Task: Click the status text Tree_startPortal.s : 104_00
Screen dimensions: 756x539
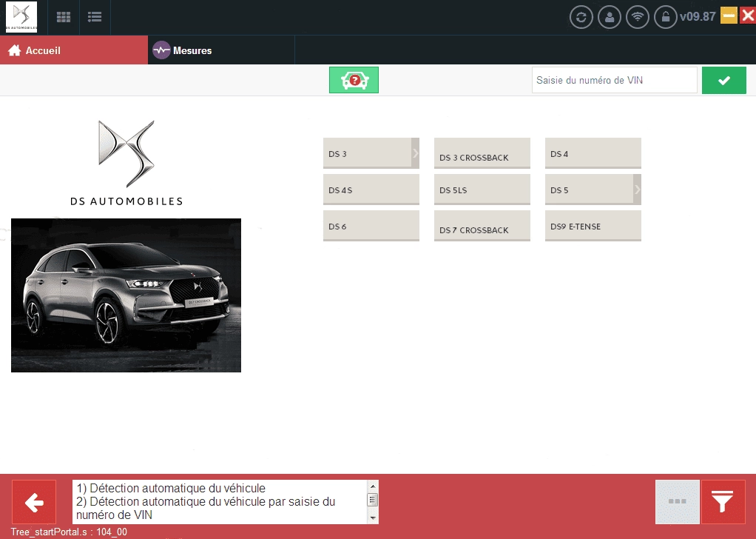Action: click(x=69, y=532)
